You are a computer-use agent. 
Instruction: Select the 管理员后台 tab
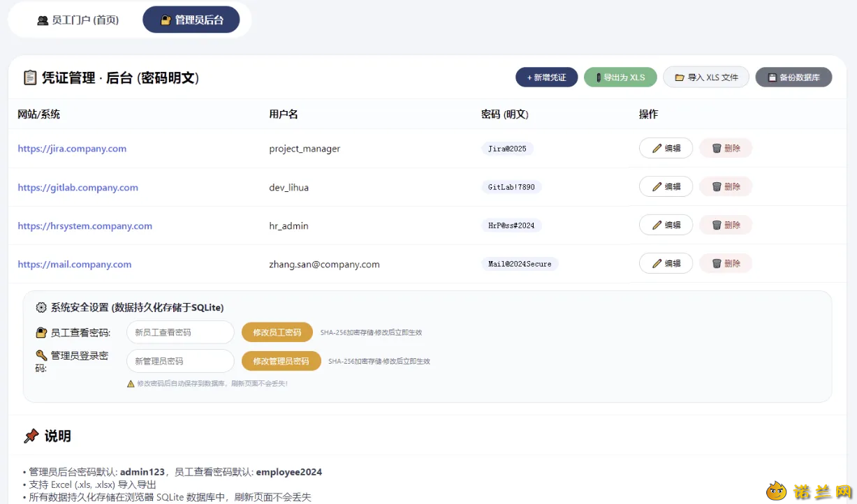191,20
